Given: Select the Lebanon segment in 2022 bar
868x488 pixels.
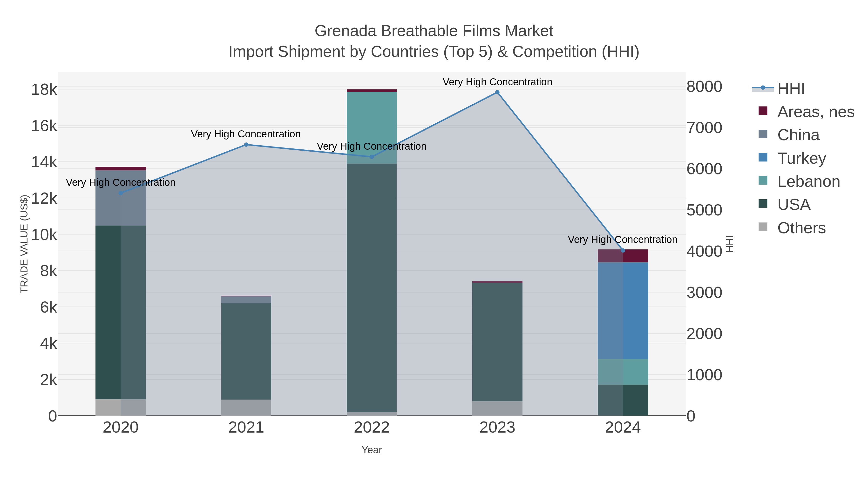Looking at the screenshot, I should coord(372,128).
